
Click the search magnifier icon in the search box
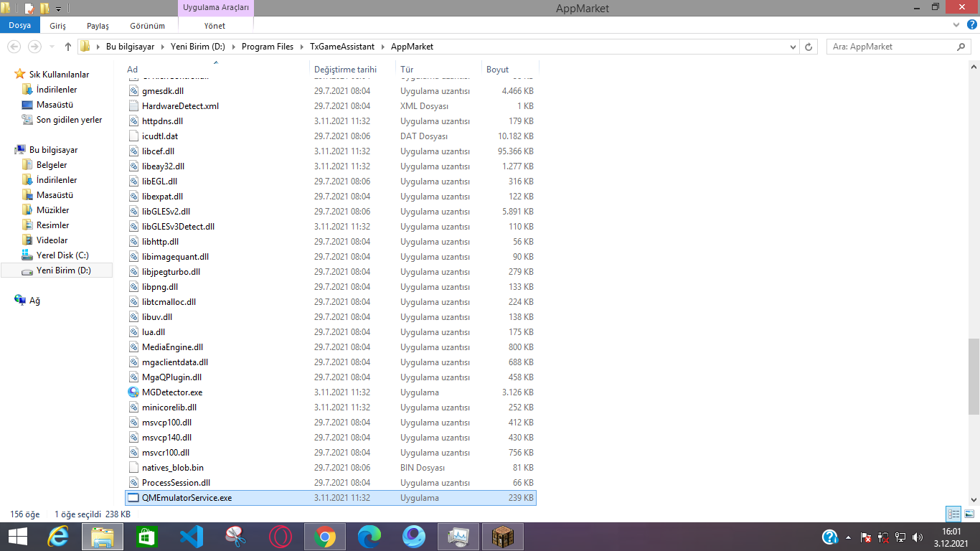point(962,47)
